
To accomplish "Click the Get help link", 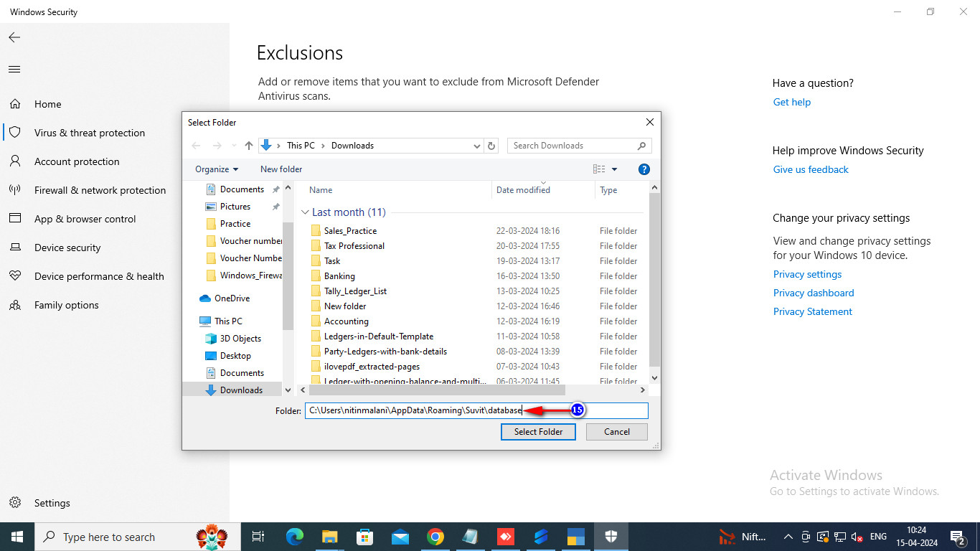I will click(x=792, y=102).
